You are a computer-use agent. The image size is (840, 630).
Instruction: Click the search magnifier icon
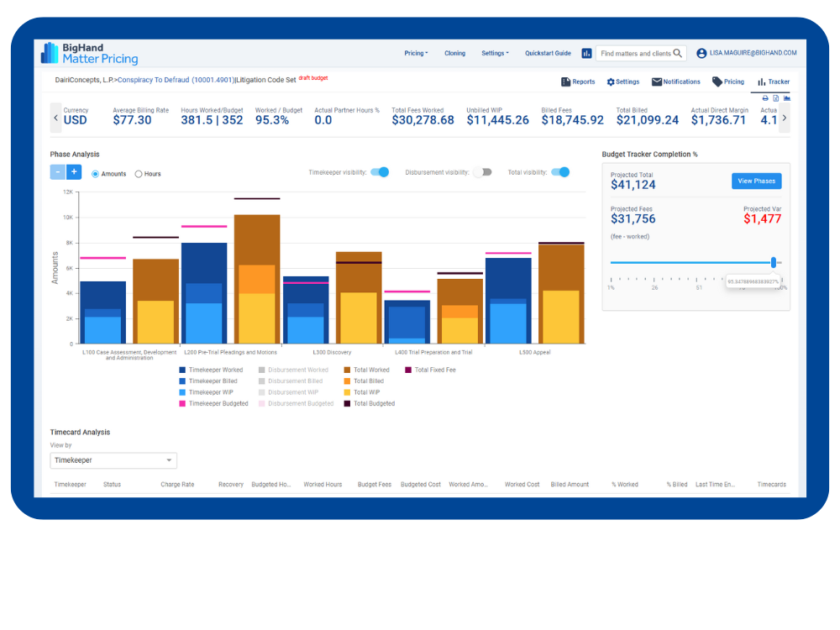(678, 53)
